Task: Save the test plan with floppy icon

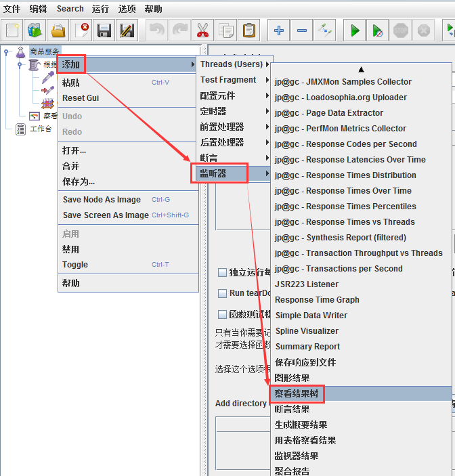Action: click(x=104, y=30)
